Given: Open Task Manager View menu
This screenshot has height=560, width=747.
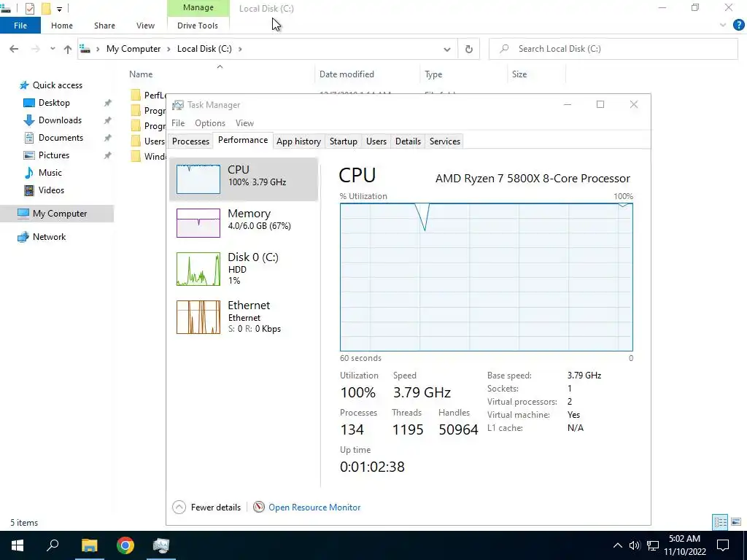Looking at the screenshot, I should 244,123.
